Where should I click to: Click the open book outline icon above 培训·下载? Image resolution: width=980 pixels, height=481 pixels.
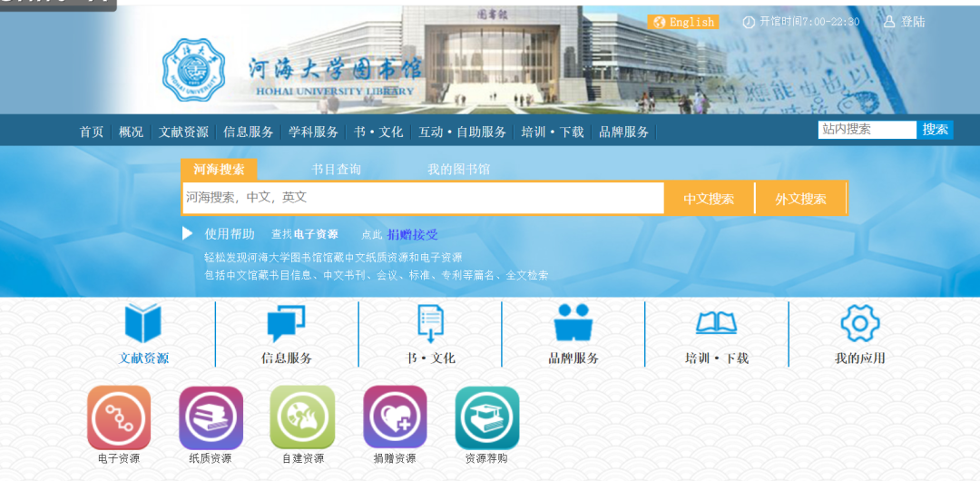(716, 323)
